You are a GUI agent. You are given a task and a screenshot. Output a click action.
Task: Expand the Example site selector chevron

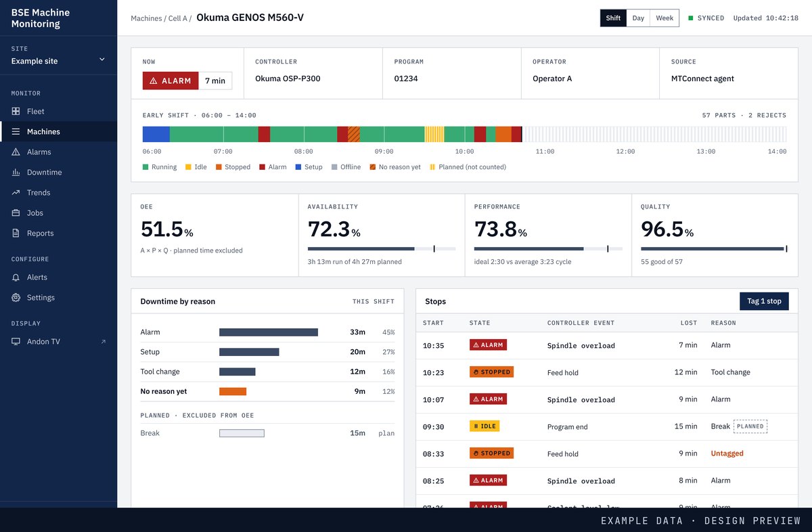102,60
